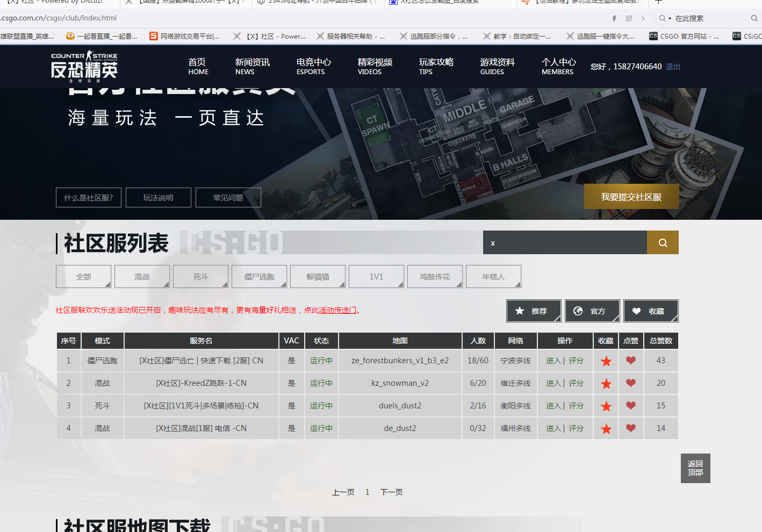The image size is (762, 532).
Task: Click the 我要提交社区服 button
Action: pyautogui.click(x=631, y=197)
